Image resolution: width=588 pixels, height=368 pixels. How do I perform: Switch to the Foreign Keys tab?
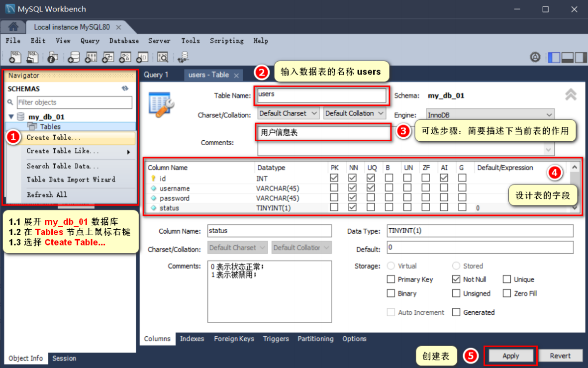pyautogui.click(x=234, y=338)
